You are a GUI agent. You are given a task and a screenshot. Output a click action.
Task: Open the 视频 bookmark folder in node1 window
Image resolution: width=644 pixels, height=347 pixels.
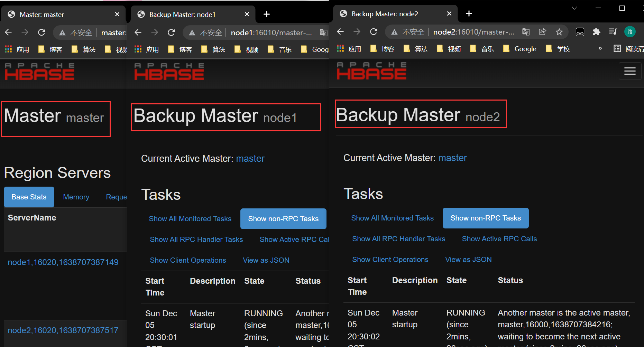(247, 49)
